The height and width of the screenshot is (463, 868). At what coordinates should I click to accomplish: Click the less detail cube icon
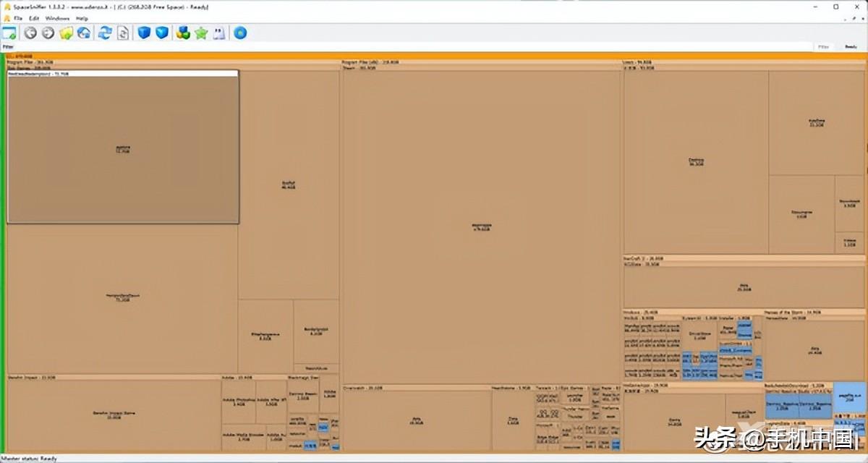145,33
